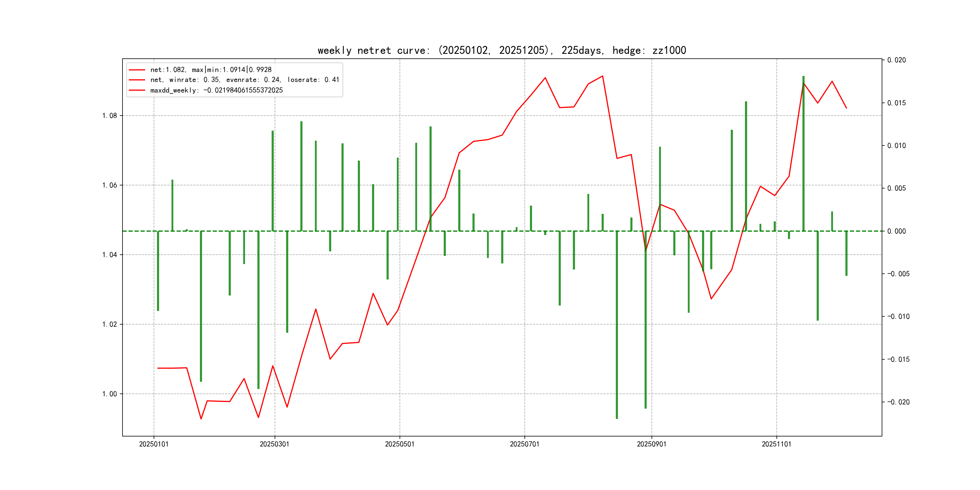Click the chart title 'weekly netret curve'

(501, 50)
